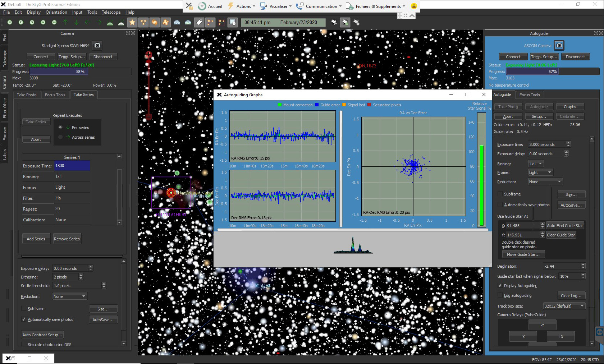Open the Camera panel Reduction dropdown

(x=70, y=296)
